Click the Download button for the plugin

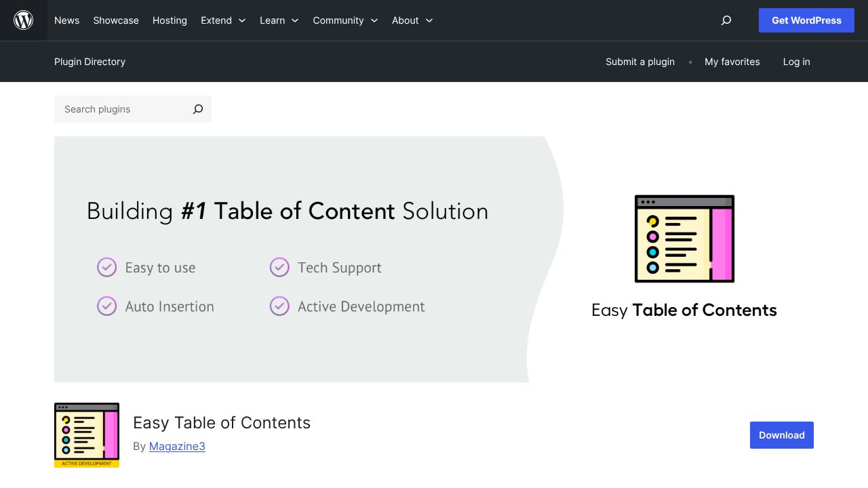coord(781,435)
